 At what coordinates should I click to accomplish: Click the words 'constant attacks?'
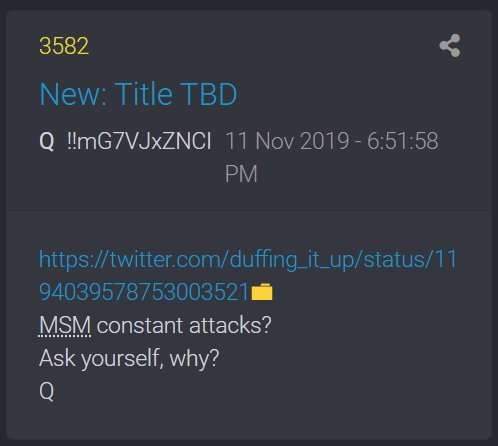[184, 325]
